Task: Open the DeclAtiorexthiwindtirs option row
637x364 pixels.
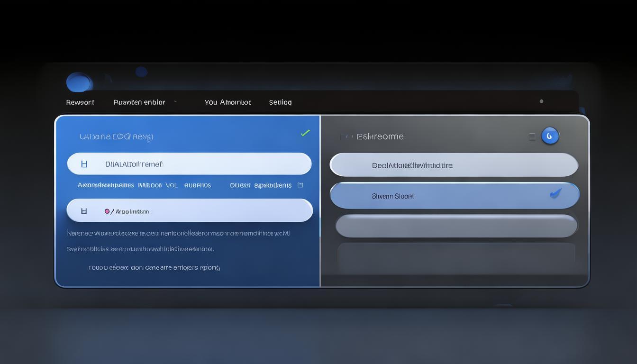Action: (454, 165)
